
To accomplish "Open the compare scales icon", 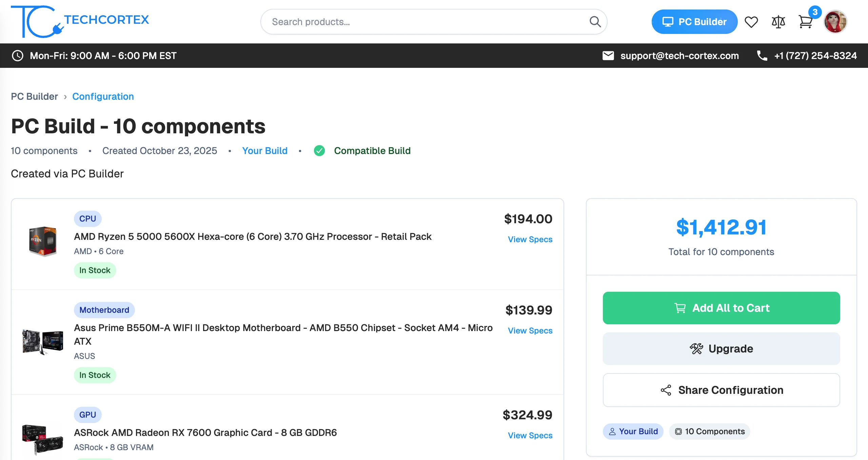I will click(x=778, y=22).
